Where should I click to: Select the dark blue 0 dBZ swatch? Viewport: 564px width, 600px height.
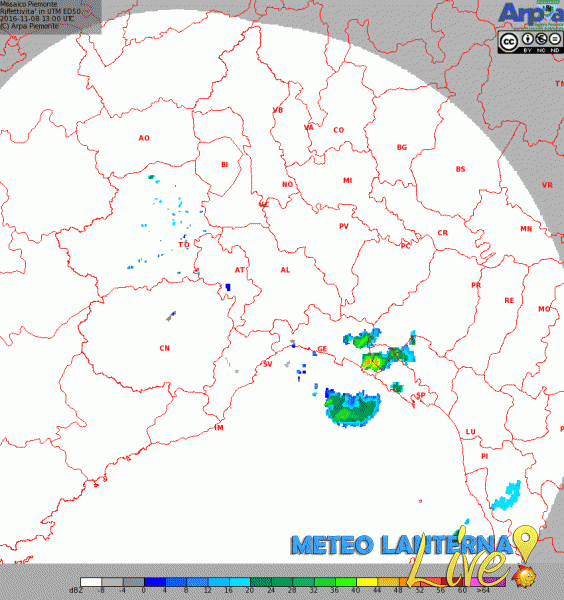[x=155, y=582]
